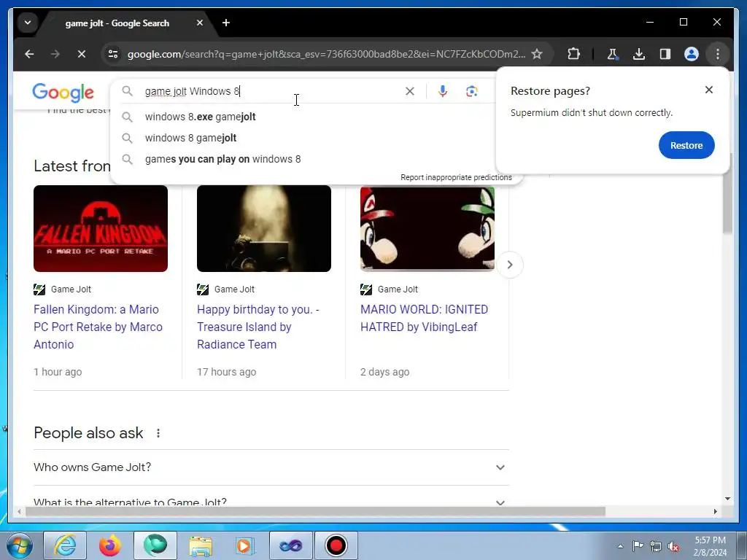Open the Happy birthday Treasure Island thumbnail
The width and height of the screenshot is (747, 560).
[264, 228]
